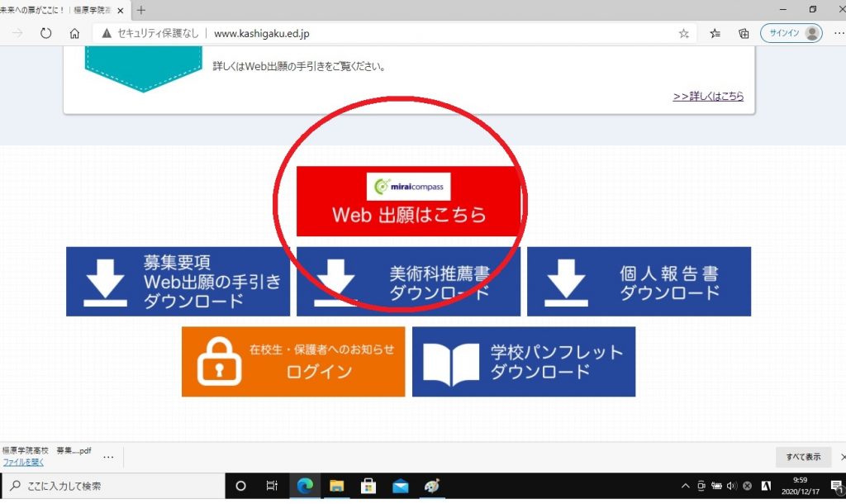The image size is (846, 504).
Task: Click the volume speaker tray icon
Action: point(732,486)
